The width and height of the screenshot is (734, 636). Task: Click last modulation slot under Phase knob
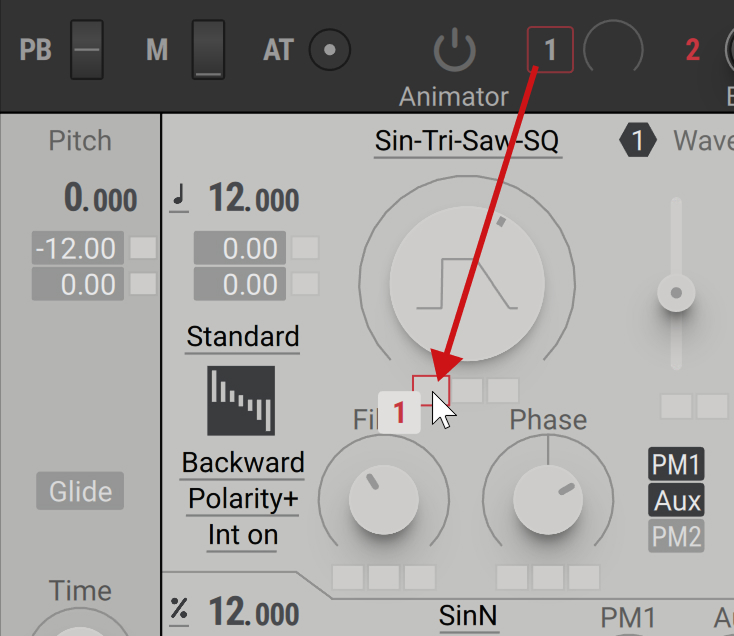[584, 577]
